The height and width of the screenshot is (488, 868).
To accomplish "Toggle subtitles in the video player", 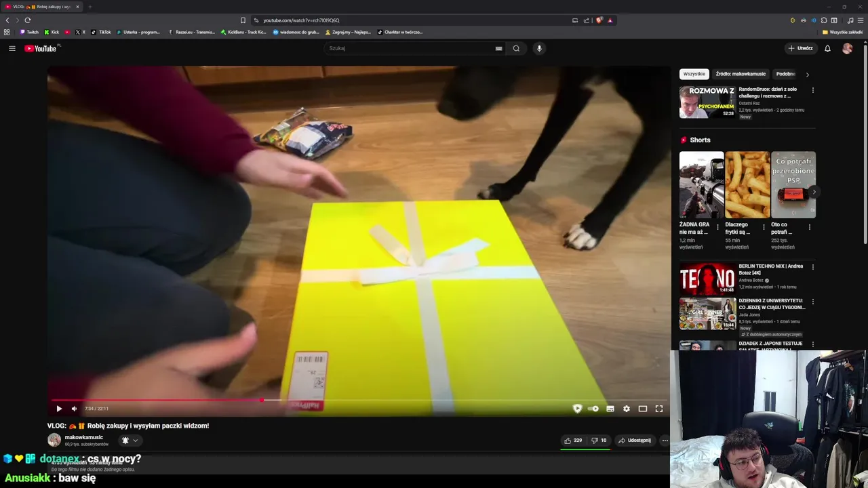I will (610, 409).
